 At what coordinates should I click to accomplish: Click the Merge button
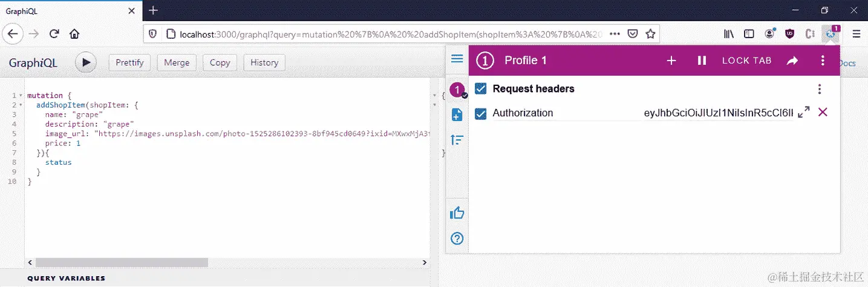coord(177,62)
